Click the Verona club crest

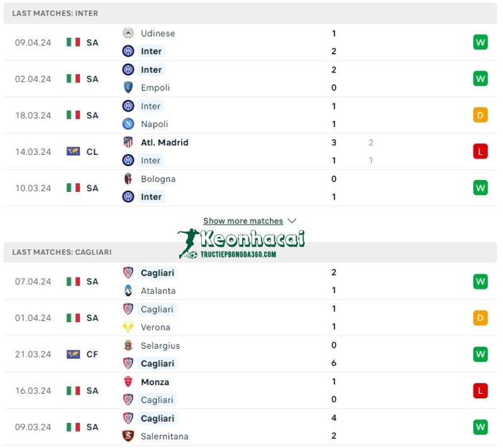pos(128,327)
